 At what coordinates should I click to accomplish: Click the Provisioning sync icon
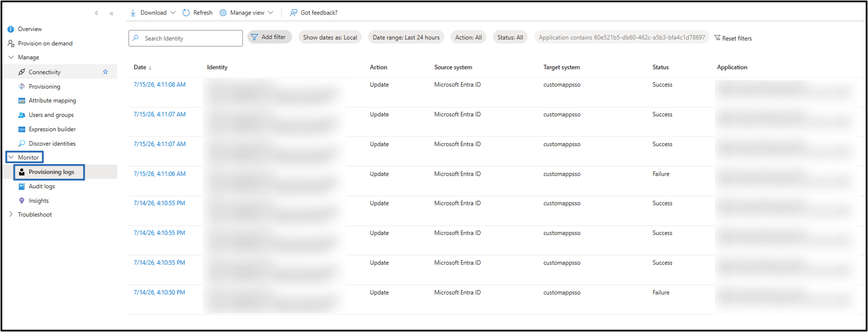pyautogui.click(x=22, y=86)
